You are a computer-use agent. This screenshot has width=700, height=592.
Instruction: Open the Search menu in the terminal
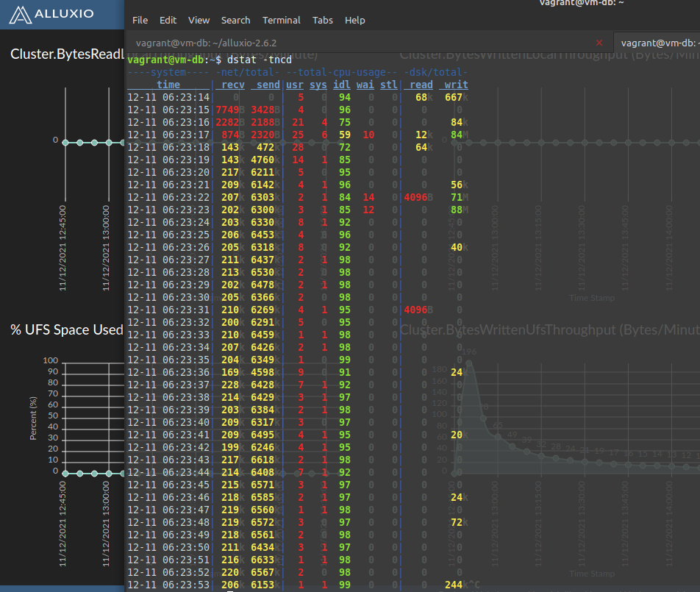click(236, 20)
